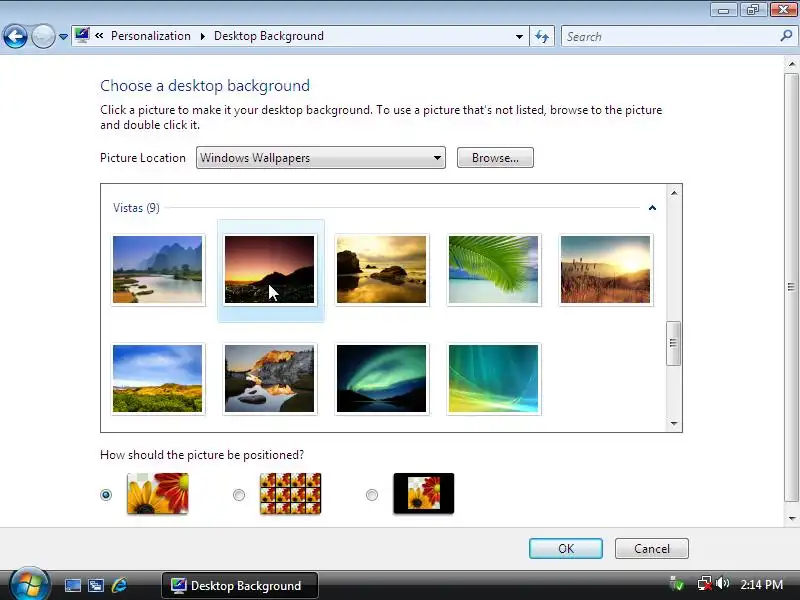Click the Back navigation arrow button
This screenshot has height=600, width=800.
[15, 36]
